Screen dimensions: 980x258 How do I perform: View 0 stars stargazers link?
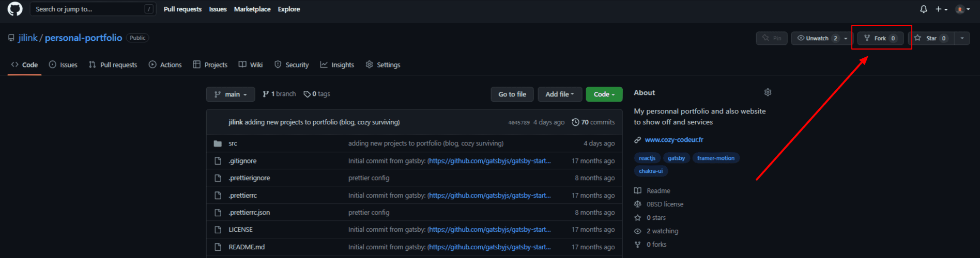click(650, 218)
